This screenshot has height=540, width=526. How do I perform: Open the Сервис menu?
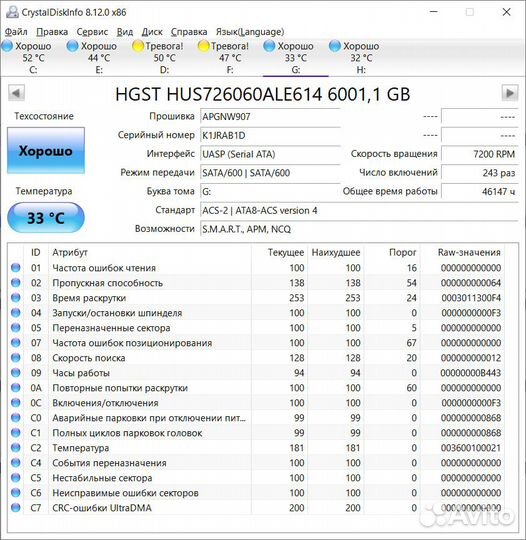point(92,32)
